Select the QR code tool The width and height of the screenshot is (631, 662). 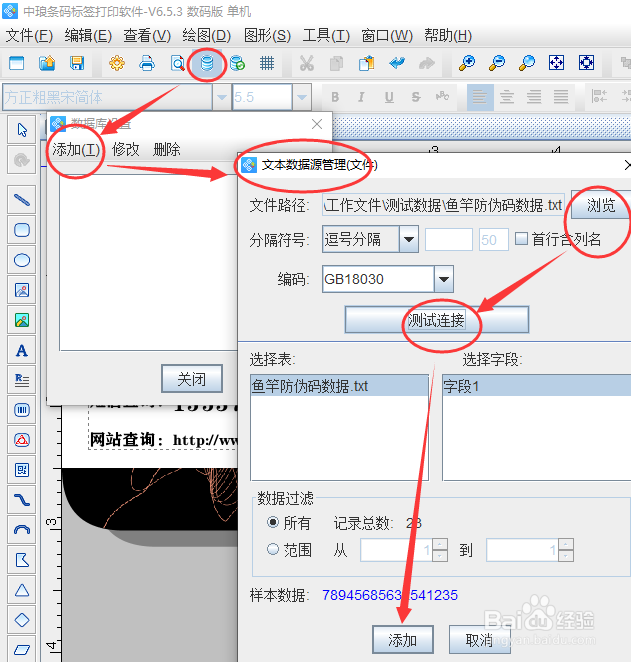coord(22,470)
